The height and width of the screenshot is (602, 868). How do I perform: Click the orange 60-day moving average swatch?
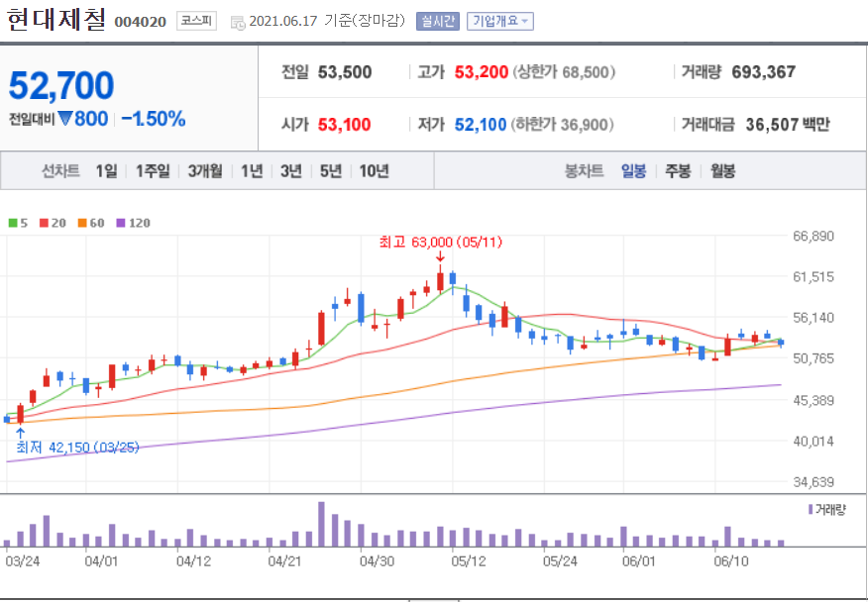[82, 223]
